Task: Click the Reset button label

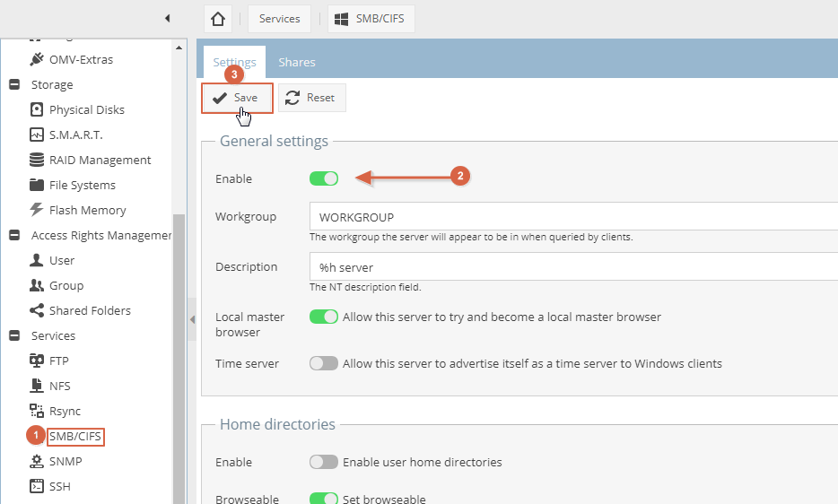Action: pos(320,98)
